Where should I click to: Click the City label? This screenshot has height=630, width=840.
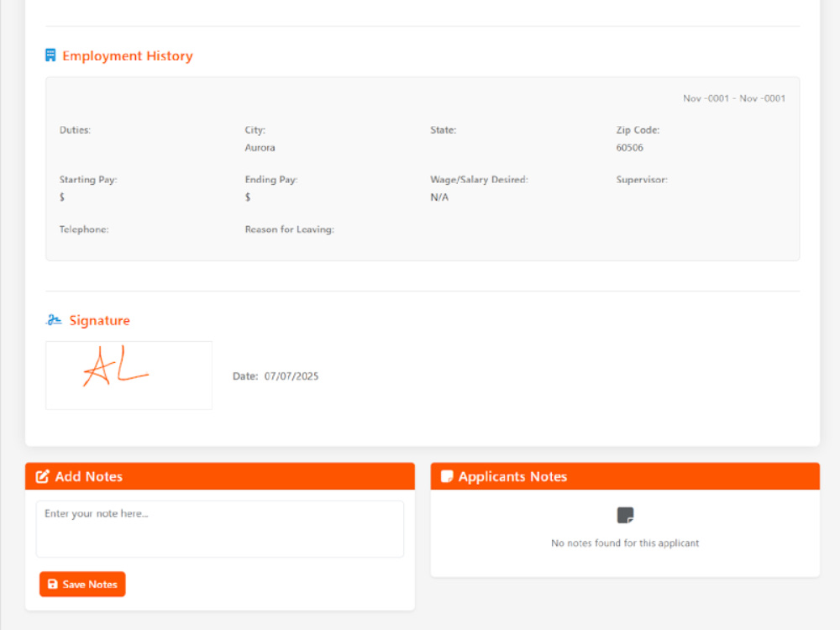tap(255, 129)
